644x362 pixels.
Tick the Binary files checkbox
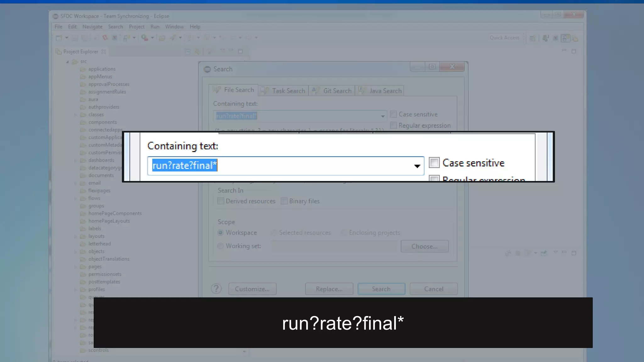coord(284,201)
